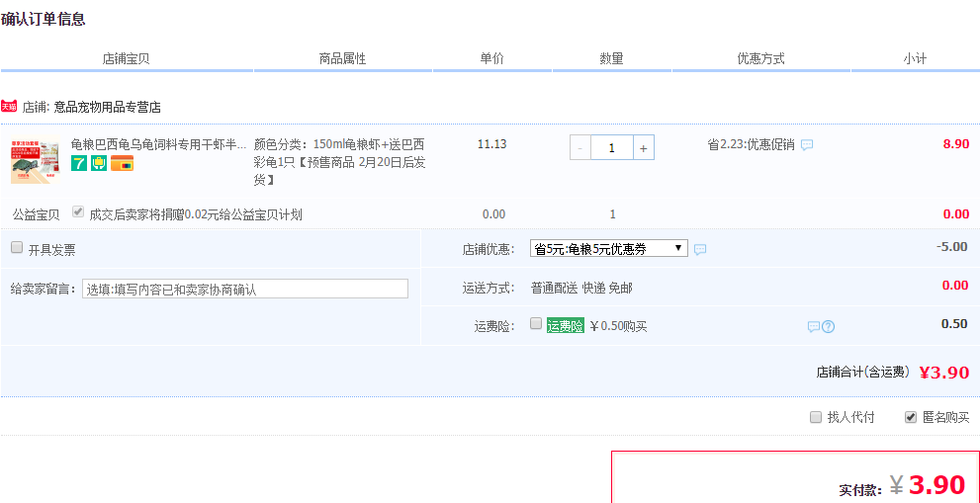Click the 实付款 amount 3.90
980x503 pixels.
[936, 485]
